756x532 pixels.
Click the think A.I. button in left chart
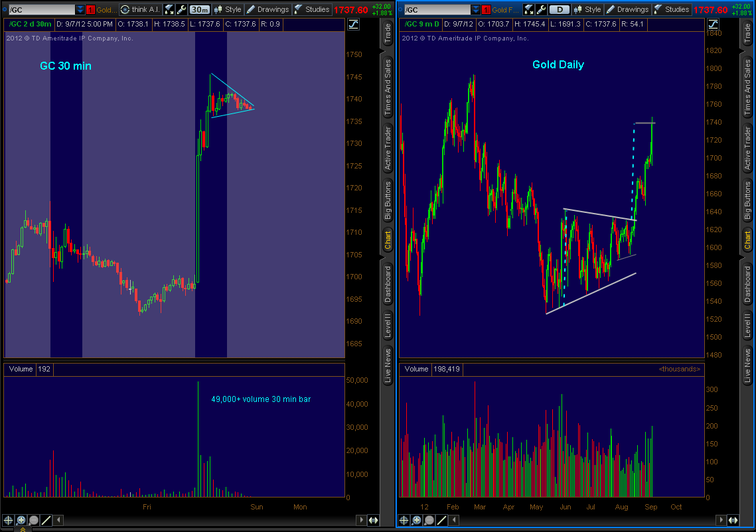(x=139, y=9)
